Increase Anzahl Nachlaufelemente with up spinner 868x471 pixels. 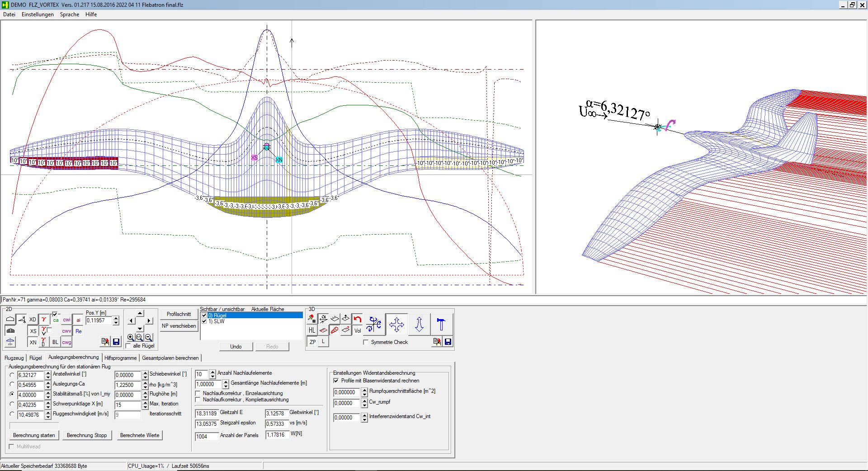212,372
